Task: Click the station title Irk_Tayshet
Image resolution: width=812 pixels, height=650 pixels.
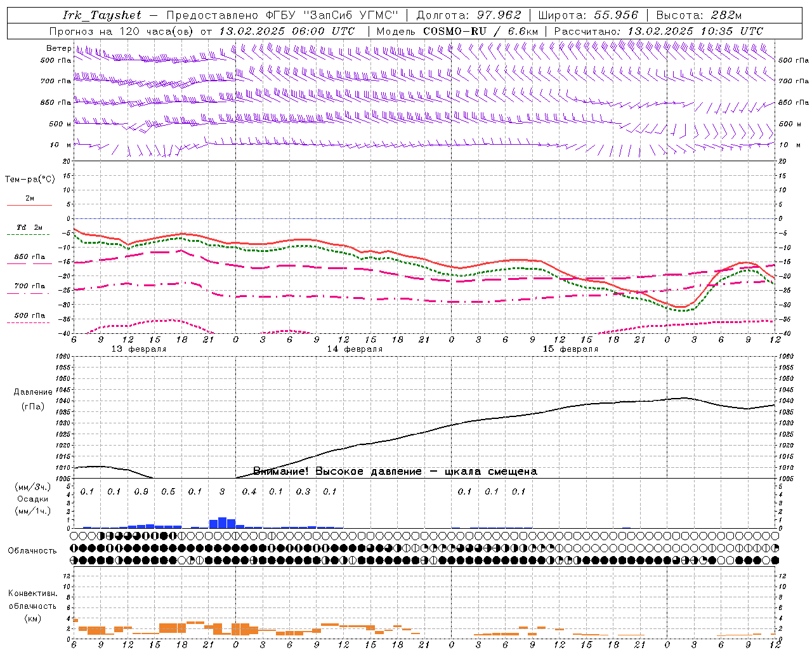Action: [101, 15]
